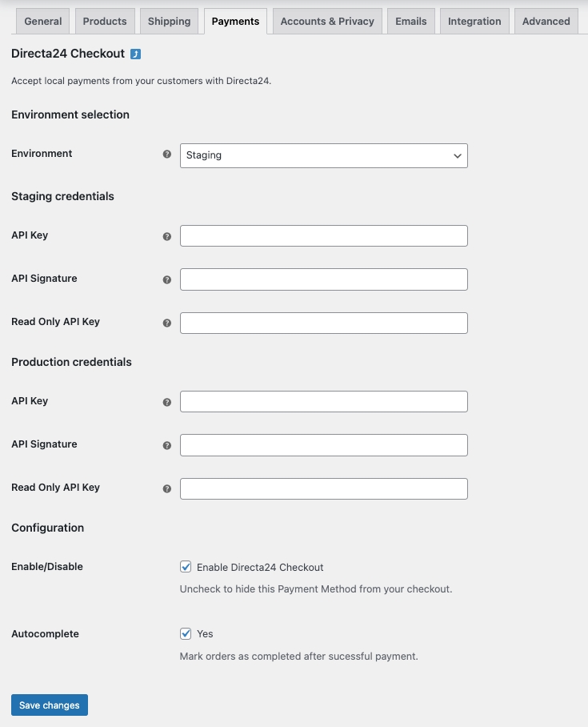This screenshot has width=588, height=727.
Task: Click the return arrow icon beside Directa24 Checkout
Action: [136, 54]
